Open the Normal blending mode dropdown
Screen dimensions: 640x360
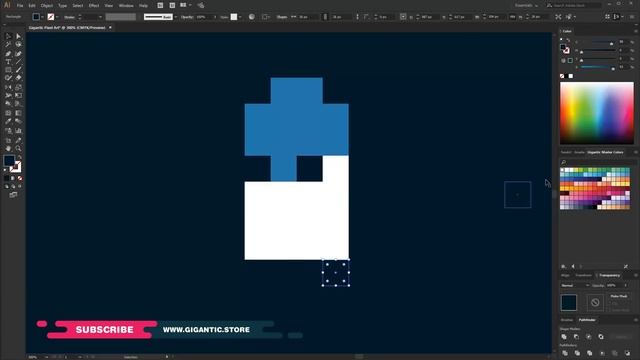575,285
